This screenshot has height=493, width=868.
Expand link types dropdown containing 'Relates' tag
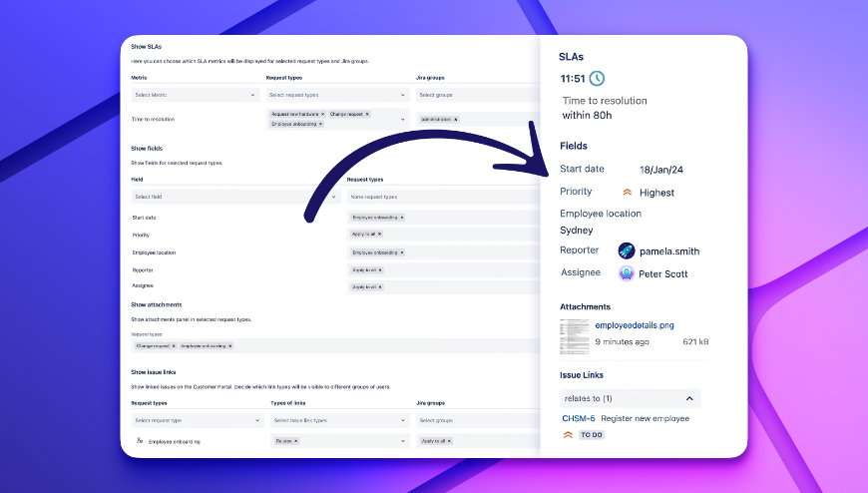coord(402,441)
